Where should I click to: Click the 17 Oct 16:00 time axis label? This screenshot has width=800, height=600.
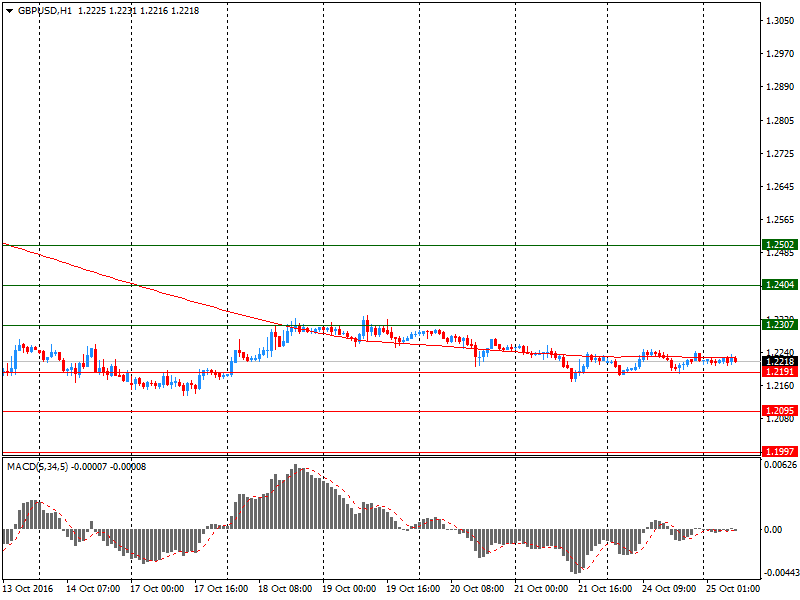pyautogui.click(x=221, y=588)
